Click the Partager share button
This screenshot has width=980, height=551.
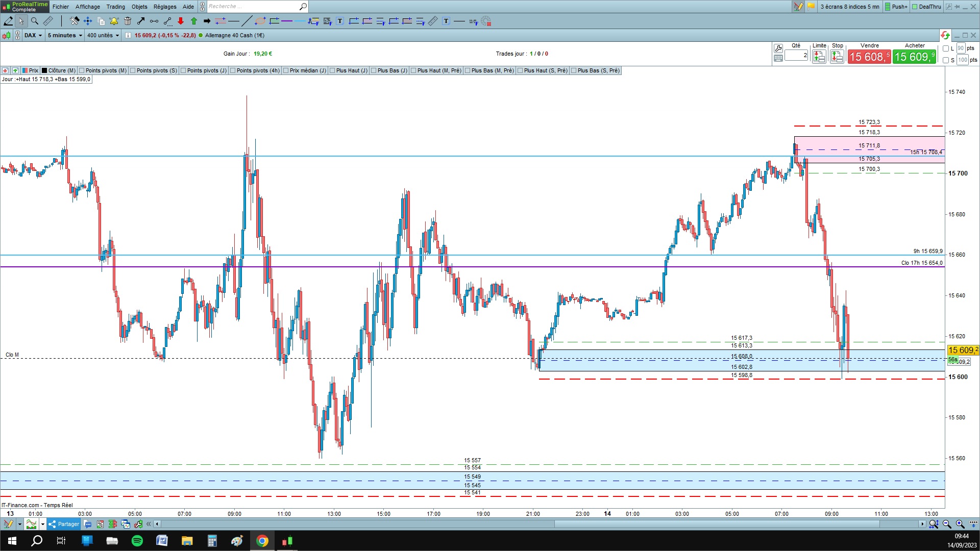64,524
